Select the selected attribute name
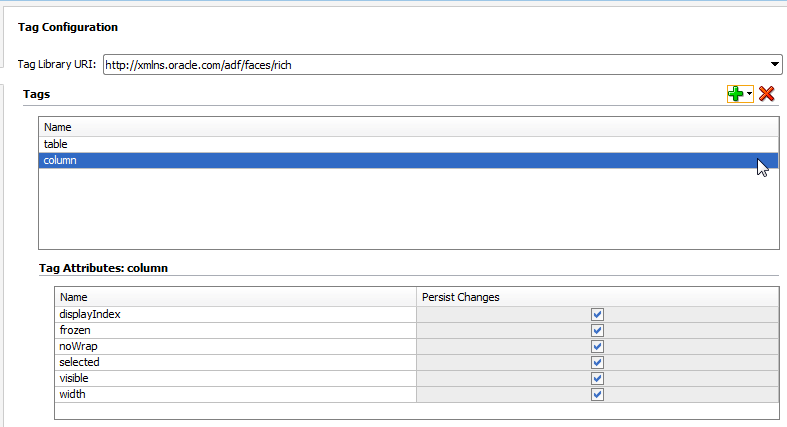Screen dimensions: 787x427 235,363
